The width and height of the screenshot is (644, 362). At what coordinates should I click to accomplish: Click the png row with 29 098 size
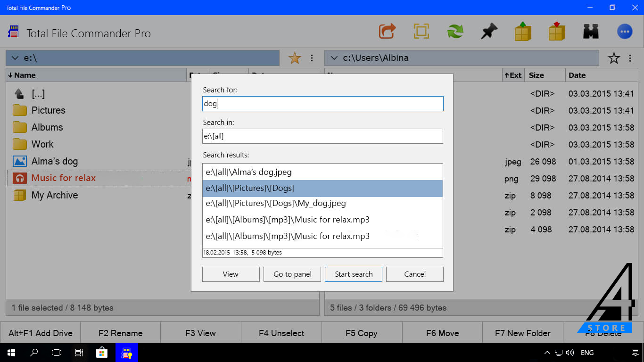click(481, 179)
